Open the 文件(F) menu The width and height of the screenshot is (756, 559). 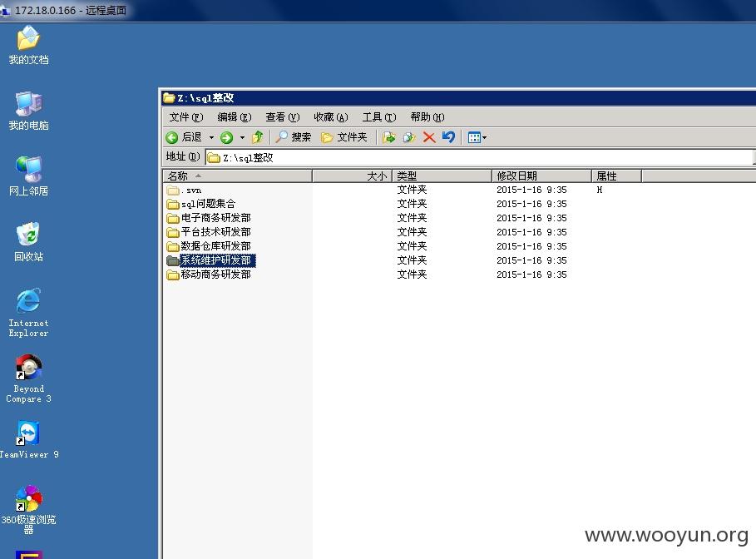point(186,117)
